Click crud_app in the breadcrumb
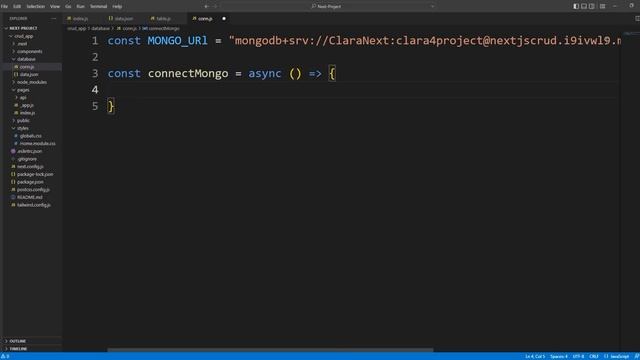Image resolution: width=640 pixels, height=360 pixels. 77,29
